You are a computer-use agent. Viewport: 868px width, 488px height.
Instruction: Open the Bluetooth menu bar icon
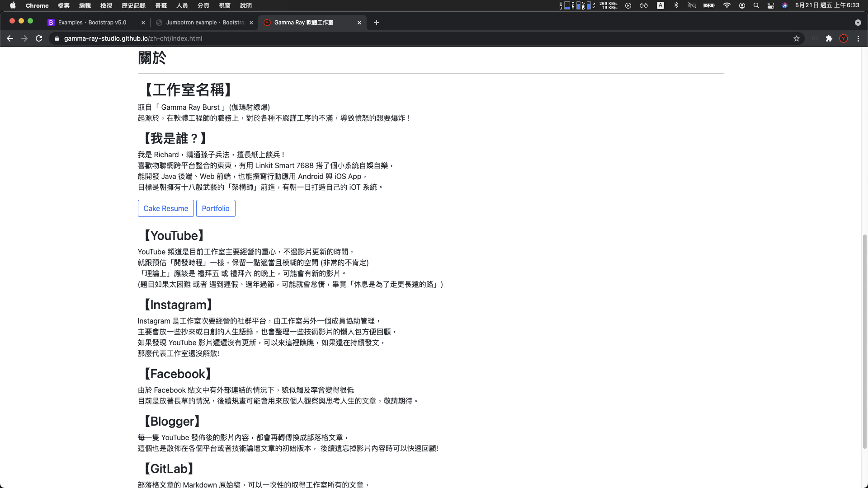click(x=676, y=5)
